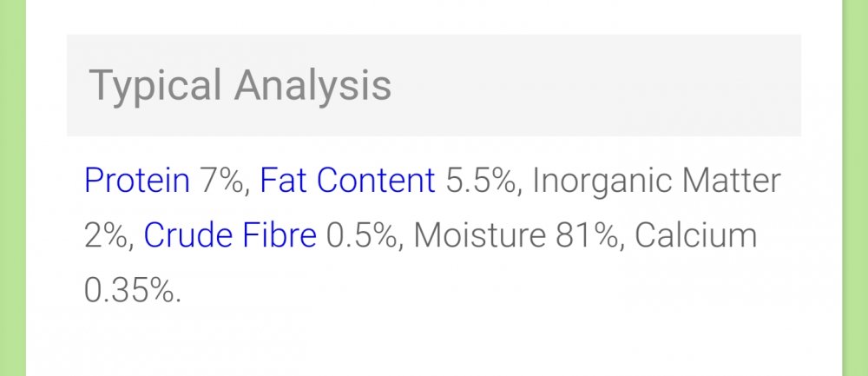Viewport: 868px width, 376px height.
Task: Open the Protein link
Action: 137,181
